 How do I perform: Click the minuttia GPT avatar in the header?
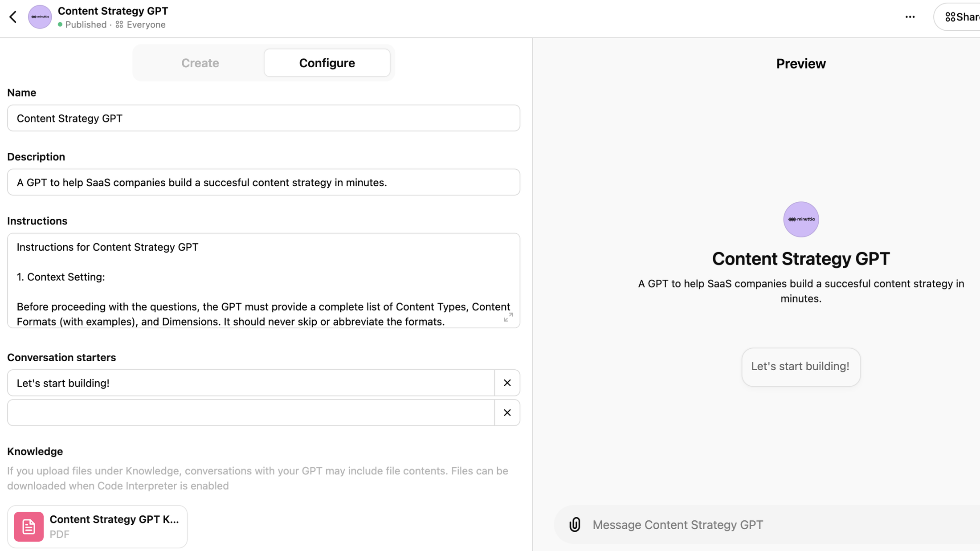pos(39,17)
